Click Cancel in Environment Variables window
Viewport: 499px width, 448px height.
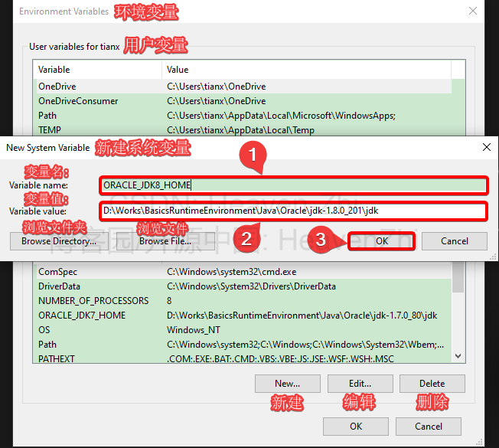pyautogui.click(x=429, y=427)
